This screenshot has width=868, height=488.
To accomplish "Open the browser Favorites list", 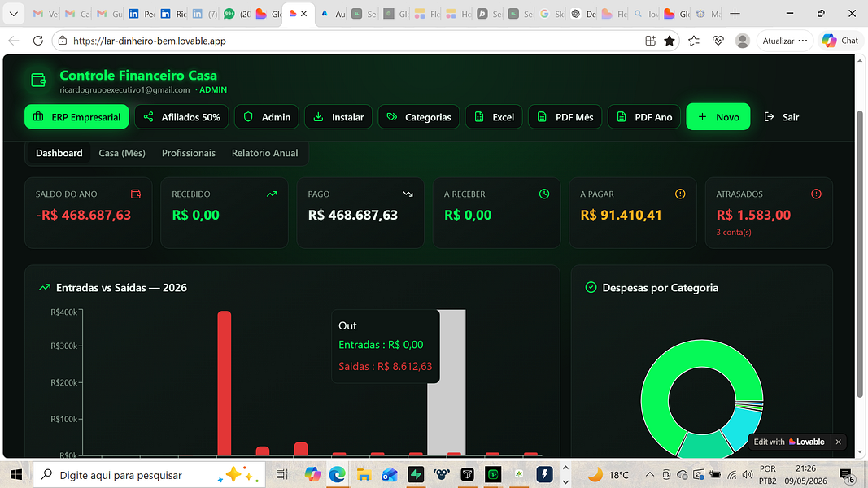I will click(694, 41).
